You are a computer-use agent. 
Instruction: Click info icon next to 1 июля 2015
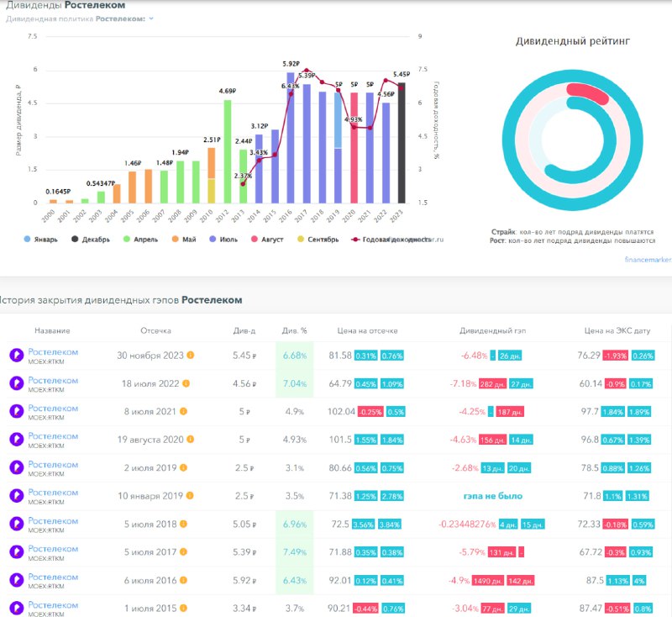[183, 608]
